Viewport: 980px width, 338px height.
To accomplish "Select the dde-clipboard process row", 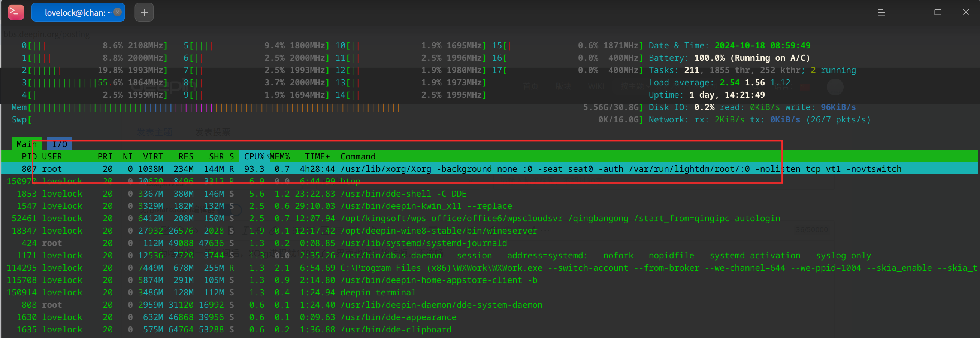I will pos(490,330).
